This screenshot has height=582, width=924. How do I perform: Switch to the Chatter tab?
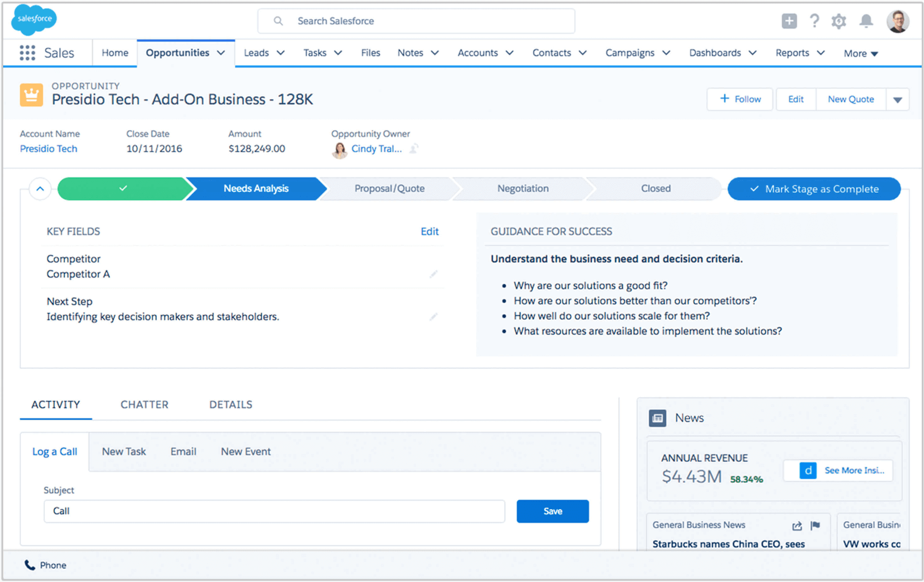pyautogui.click(x=144, y=404)
